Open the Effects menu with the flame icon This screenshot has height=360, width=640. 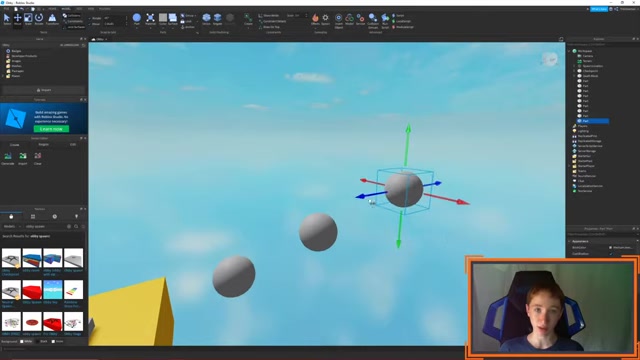pyautogui.click(x=315, y=19)
